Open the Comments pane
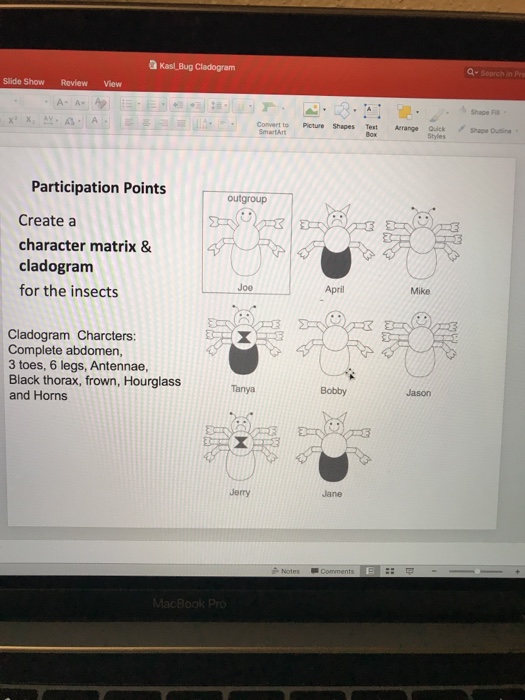Viewport: 525px width, 700px height. coord(332,571)
